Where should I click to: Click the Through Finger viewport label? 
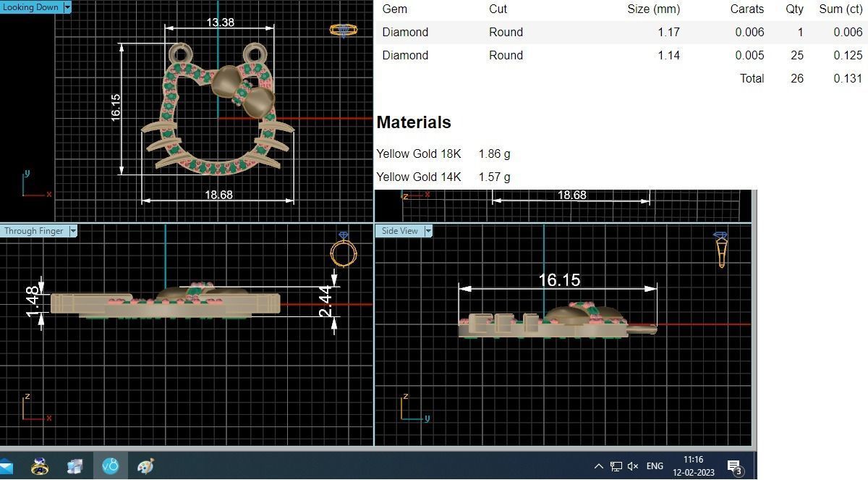[x=34, y=231]
